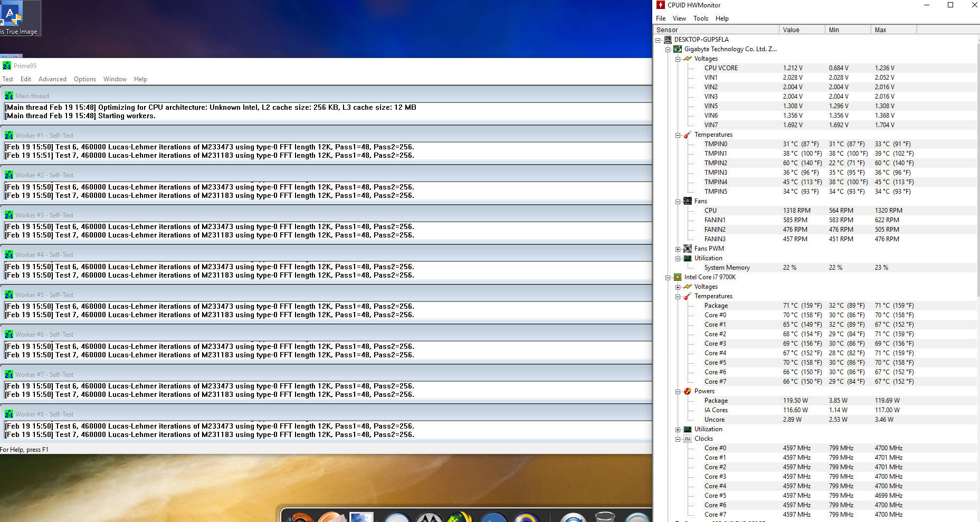Select the CPU VCORE sensor row
Screen dimensions: 980x522
click(x=815, y=68)
